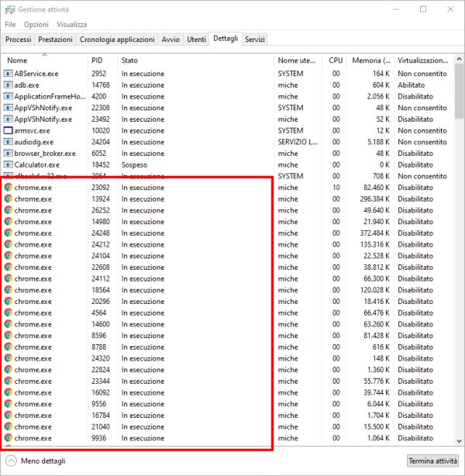Click Chrome icon for PID 24212
Image resolution: width=465 pixels, height=476 pixels.
click(9, 244)
